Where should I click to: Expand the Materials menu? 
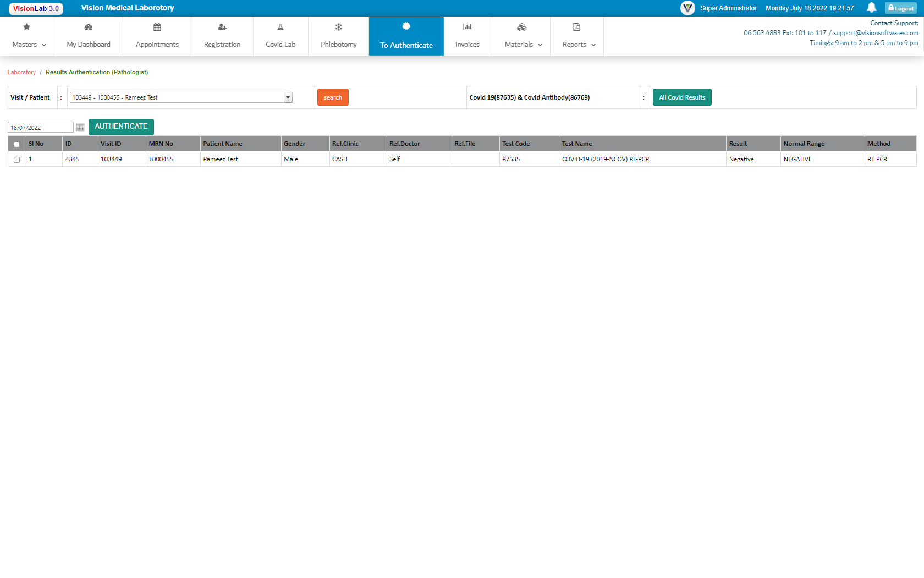point(520,36)
